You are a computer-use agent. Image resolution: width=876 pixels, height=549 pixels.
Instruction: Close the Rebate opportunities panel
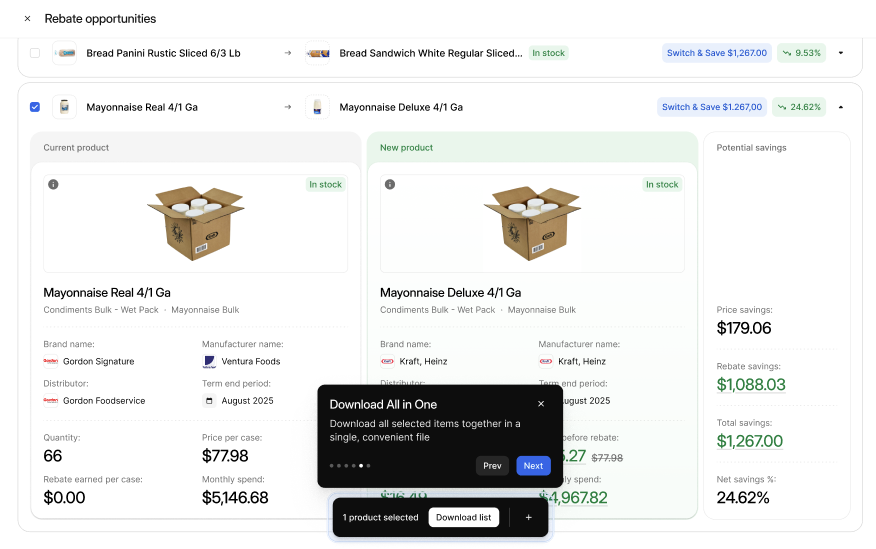27,19
